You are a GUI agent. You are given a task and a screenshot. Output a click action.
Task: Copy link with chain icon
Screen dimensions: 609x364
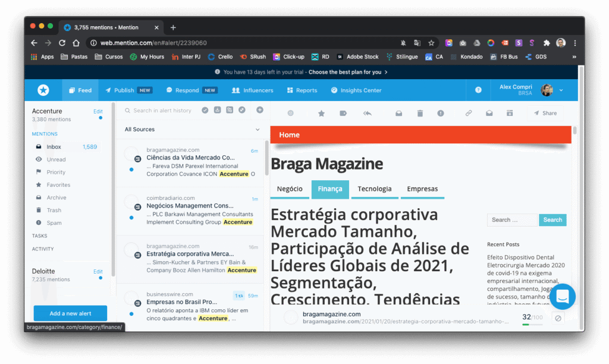click(x=469, y=113)
